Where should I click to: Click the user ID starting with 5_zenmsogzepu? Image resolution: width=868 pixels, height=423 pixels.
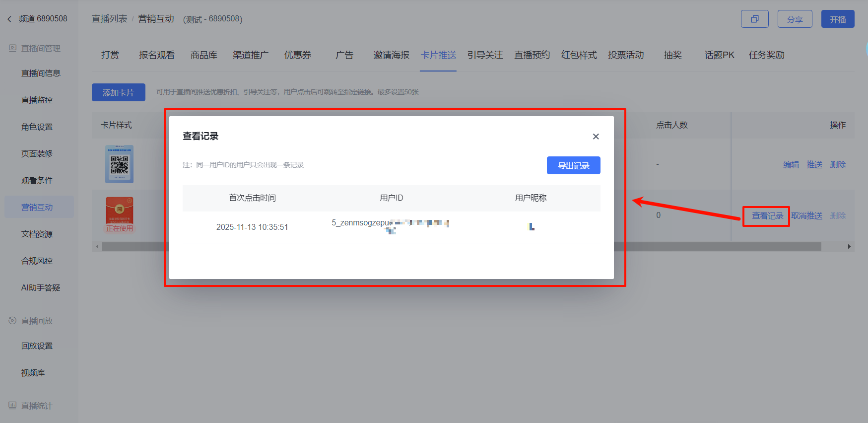[391, 226]
